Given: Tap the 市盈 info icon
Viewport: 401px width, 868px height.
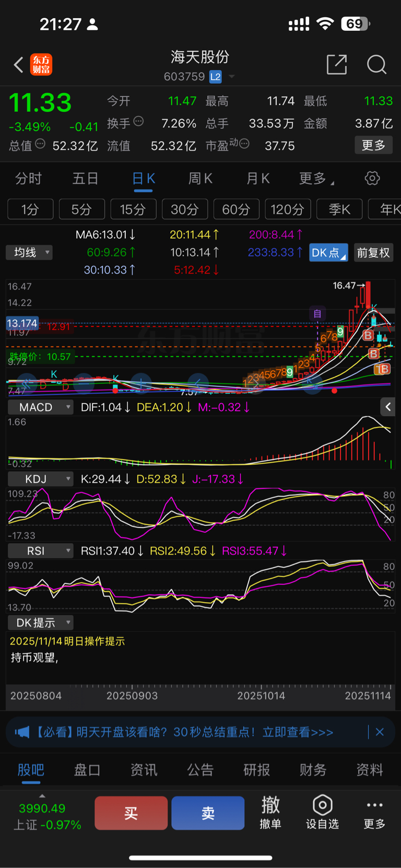Looking at the screenshot, I should coord(244,143).
